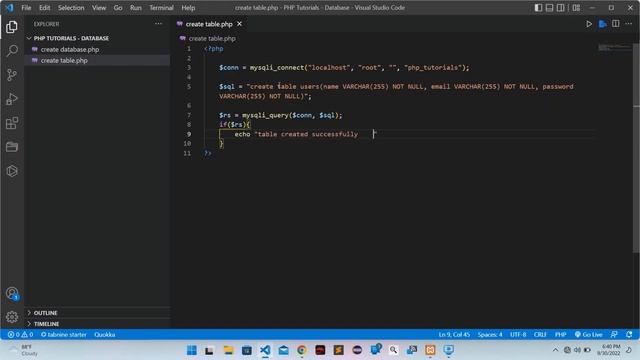
Task: Click Go Live in status bar
Action: [x=588, y=335]
